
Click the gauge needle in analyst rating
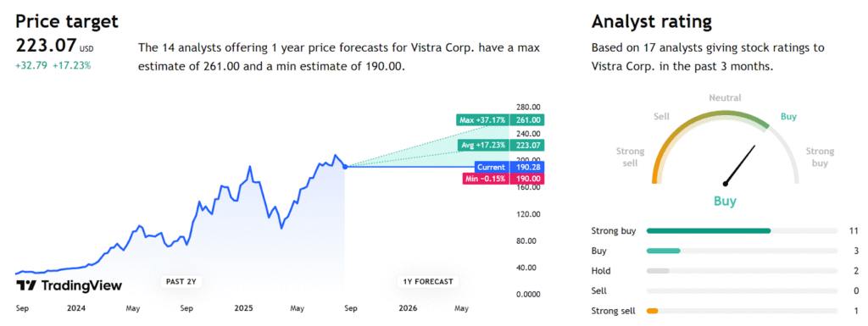click(x=739, y=164)
